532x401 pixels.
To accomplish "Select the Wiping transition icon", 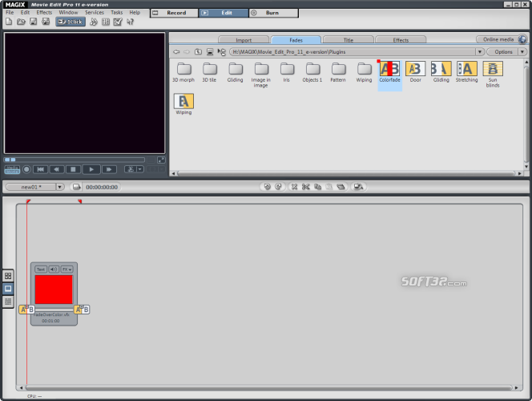I will pyautogui.click(x=183, y=104).
